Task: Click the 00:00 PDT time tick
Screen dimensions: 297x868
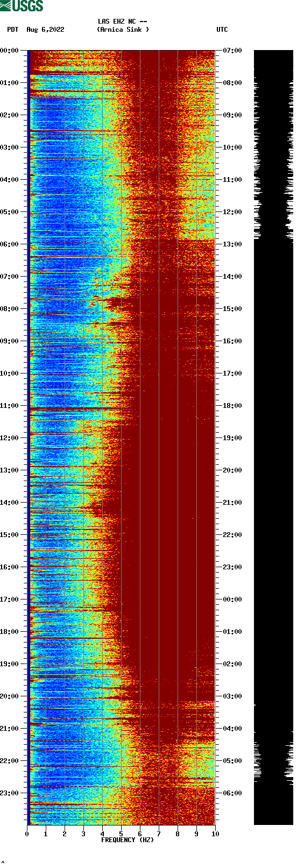Action: click(x=10, y=51)
